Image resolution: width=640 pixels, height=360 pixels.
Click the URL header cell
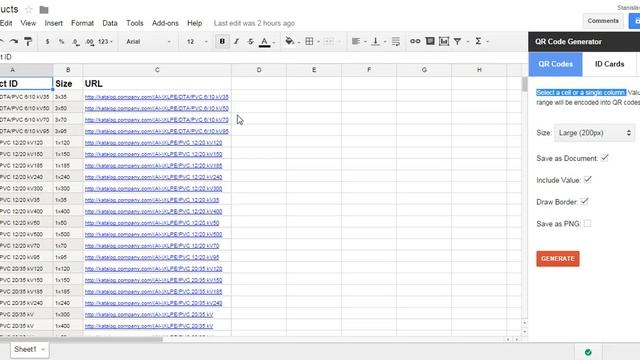pyautogui.click(x=157, y=84)
